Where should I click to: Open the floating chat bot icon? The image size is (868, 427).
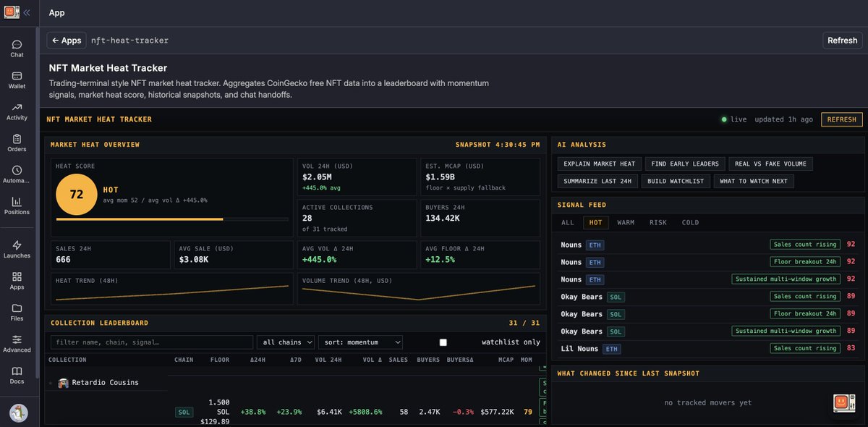[x=844, y=403]
